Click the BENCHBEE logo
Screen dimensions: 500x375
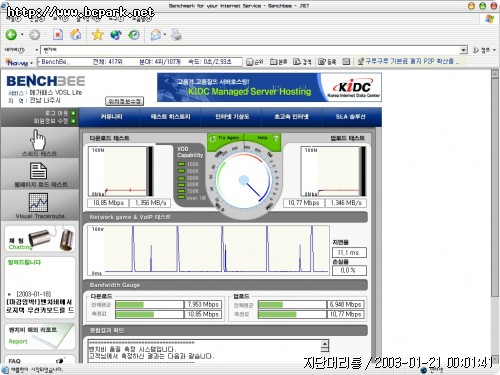(x=46, y=81)
